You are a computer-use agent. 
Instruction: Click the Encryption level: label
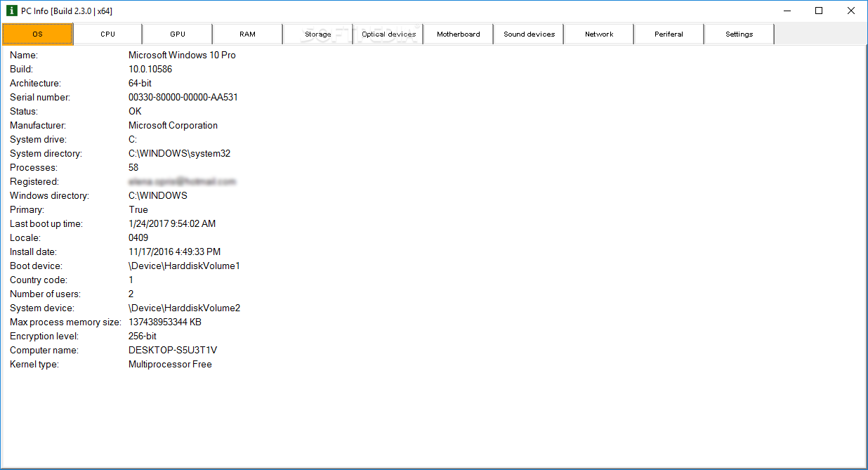click(44, 336)
